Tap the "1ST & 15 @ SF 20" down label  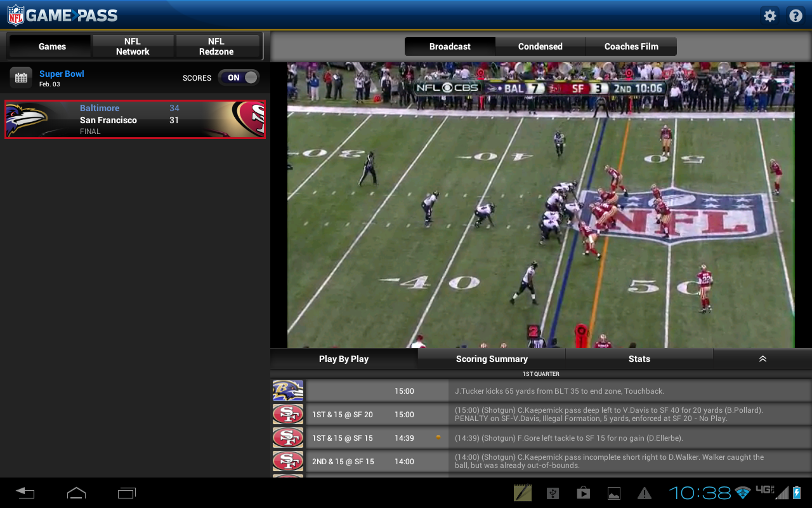(x=343, y=415)
